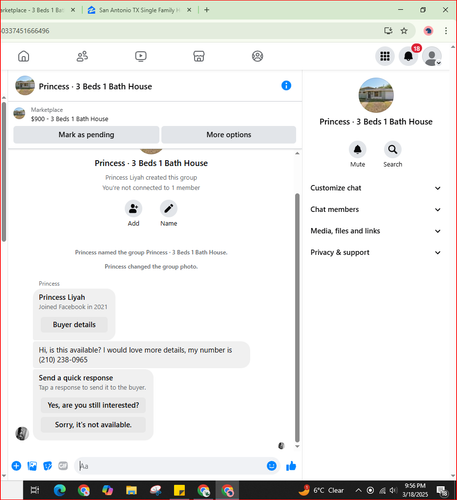Mute this chat using the bell icon
457x500 pixels.
[357, 149]
